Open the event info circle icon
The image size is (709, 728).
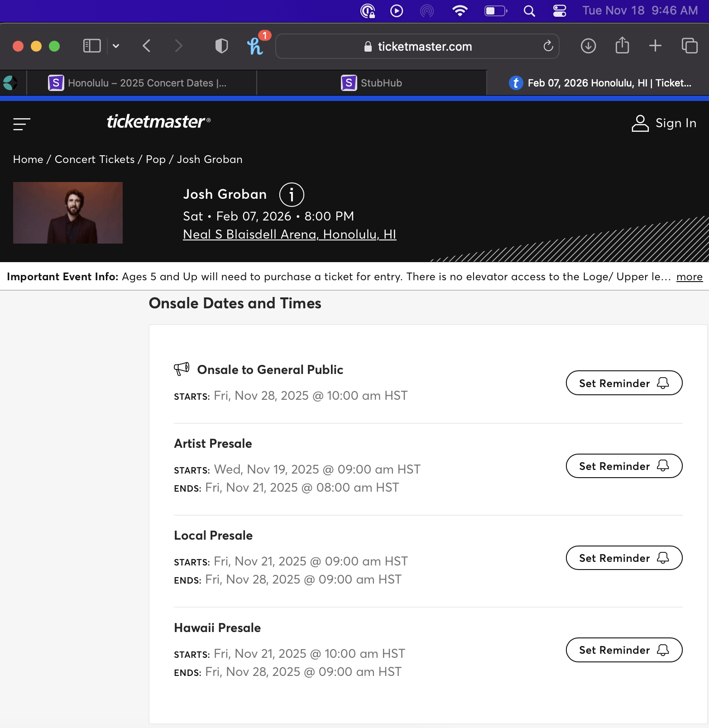[292, 195]
